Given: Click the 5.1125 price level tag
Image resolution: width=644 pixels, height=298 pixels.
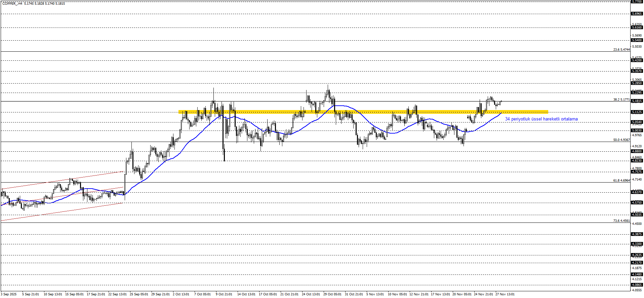Looking at the screenshot, I should (x=637, y=112).
